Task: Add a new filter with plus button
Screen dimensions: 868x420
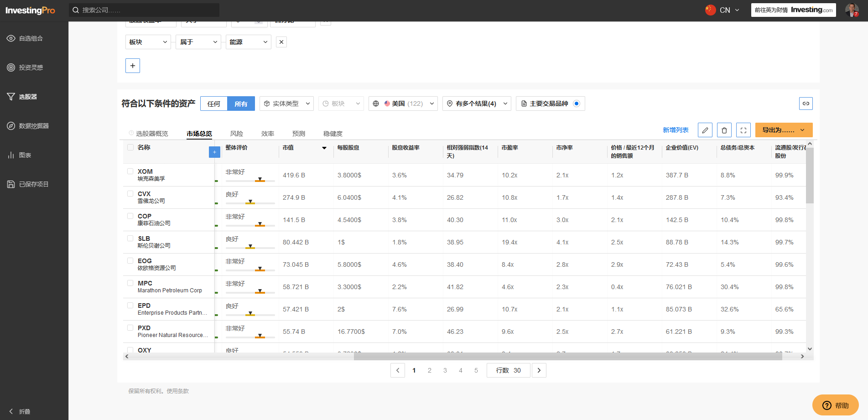Action: click(133, 66)
